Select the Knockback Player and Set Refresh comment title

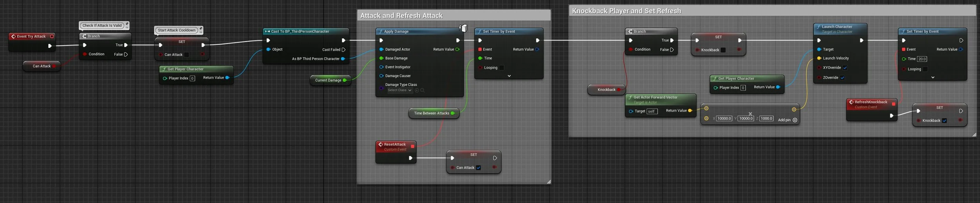click(626, 11)
